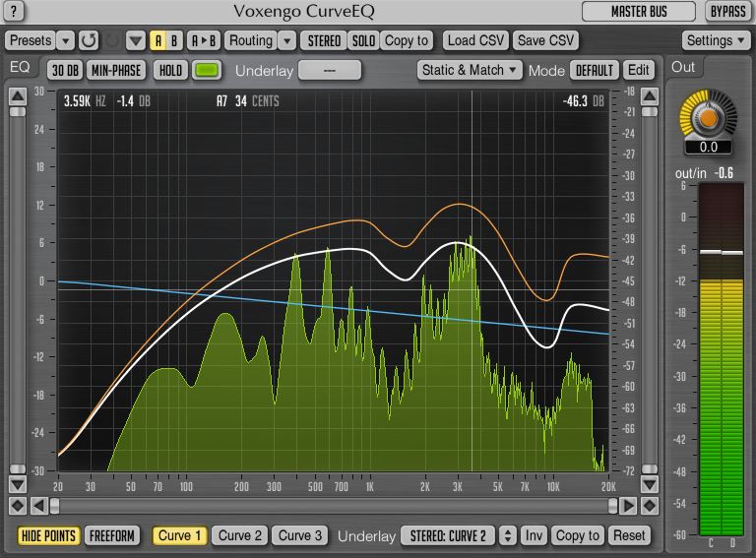Click the right diamond zoom reset icon
Image resolution: width=756 pixels, height=558 pixels.
tap(650, 506)
